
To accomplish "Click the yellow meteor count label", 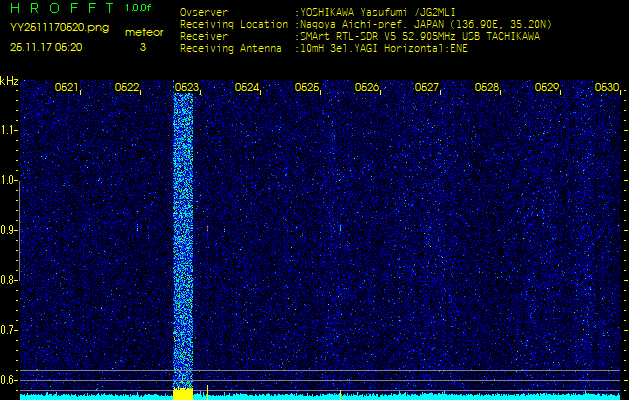I will click(143, 32).
